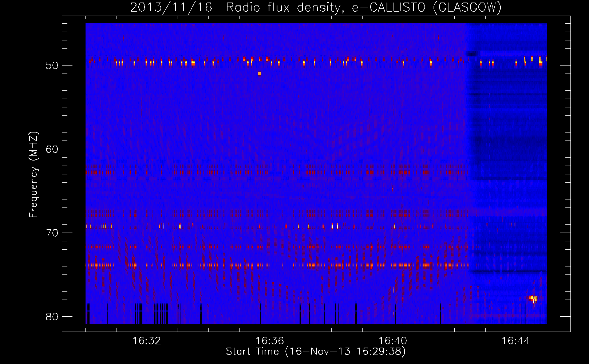Click the 'Start Time (16-Nov-13 16:29:38)' label
The image size is (589, 364).
click(316, 352)
